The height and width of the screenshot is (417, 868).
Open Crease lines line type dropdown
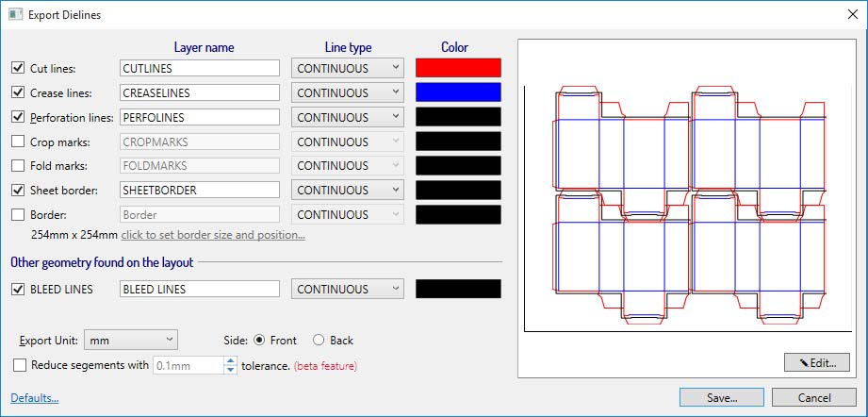click(348, 92)
